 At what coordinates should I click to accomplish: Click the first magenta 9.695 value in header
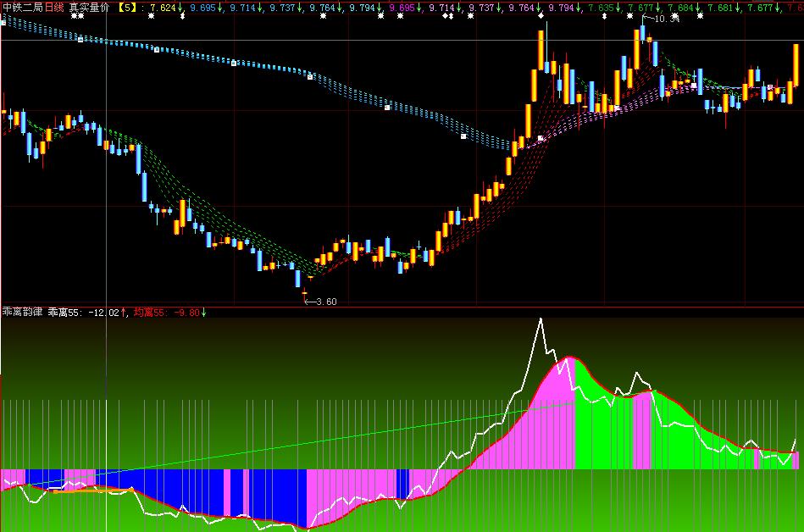pyautogui.click(x=402, y=7)
